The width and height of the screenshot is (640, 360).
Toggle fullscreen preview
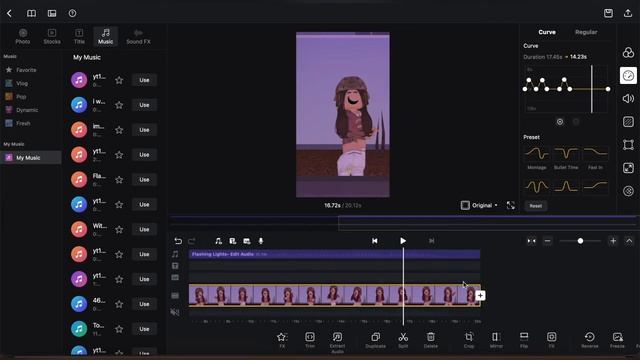point(511,205)
